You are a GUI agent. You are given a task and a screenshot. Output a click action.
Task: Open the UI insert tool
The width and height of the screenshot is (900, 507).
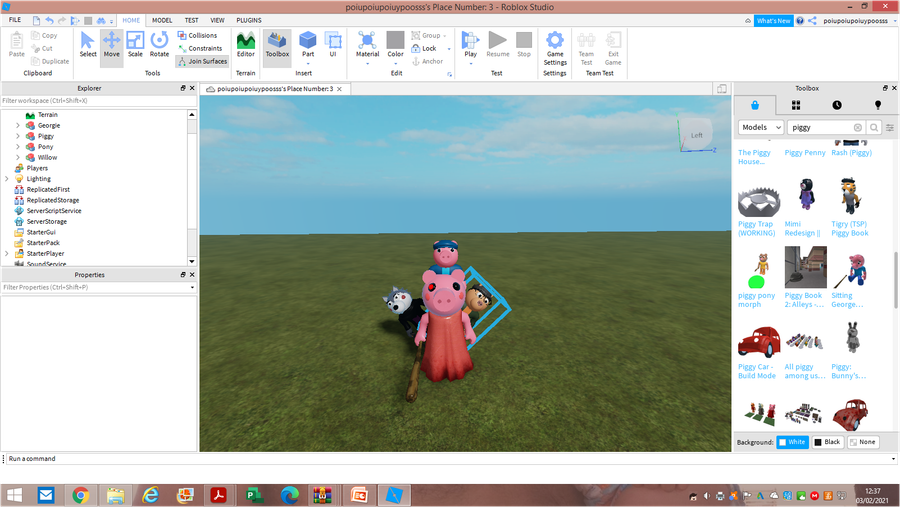pyautogui.click(x=333, y=45)
